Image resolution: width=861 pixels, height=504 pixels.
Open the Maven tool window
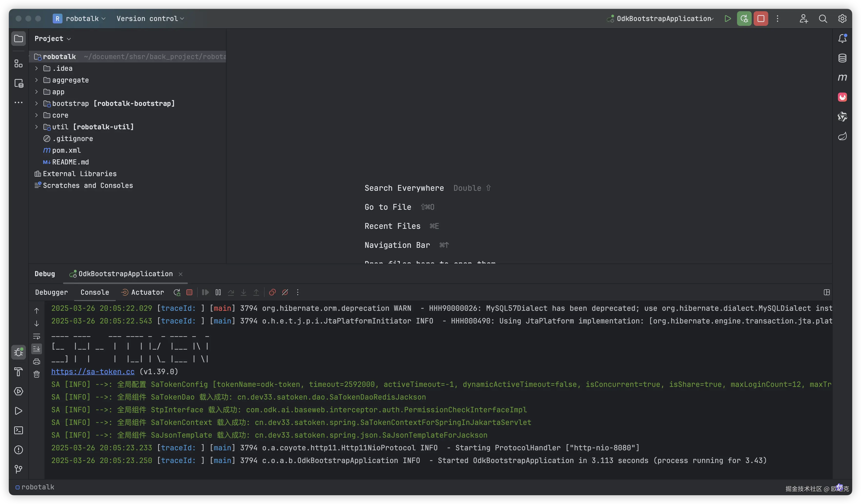[842, 78]
